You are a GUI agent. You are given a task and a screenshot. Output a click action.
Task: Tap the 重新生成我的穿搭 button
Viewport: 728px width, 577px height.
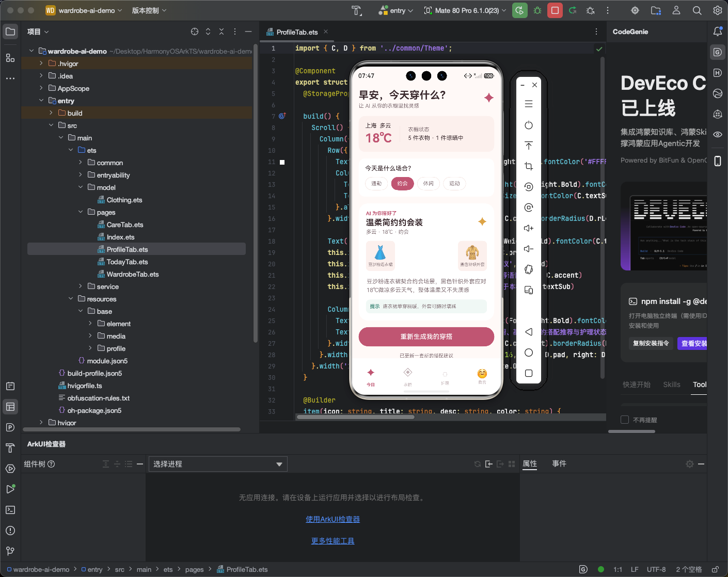point(426,336)
